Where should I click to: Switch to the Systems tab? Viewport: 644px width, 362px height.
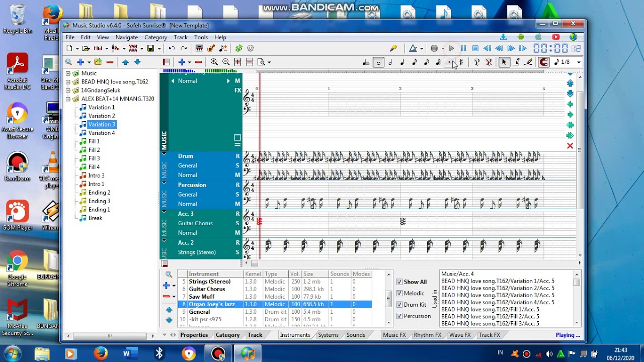click(x=328, y=335)
